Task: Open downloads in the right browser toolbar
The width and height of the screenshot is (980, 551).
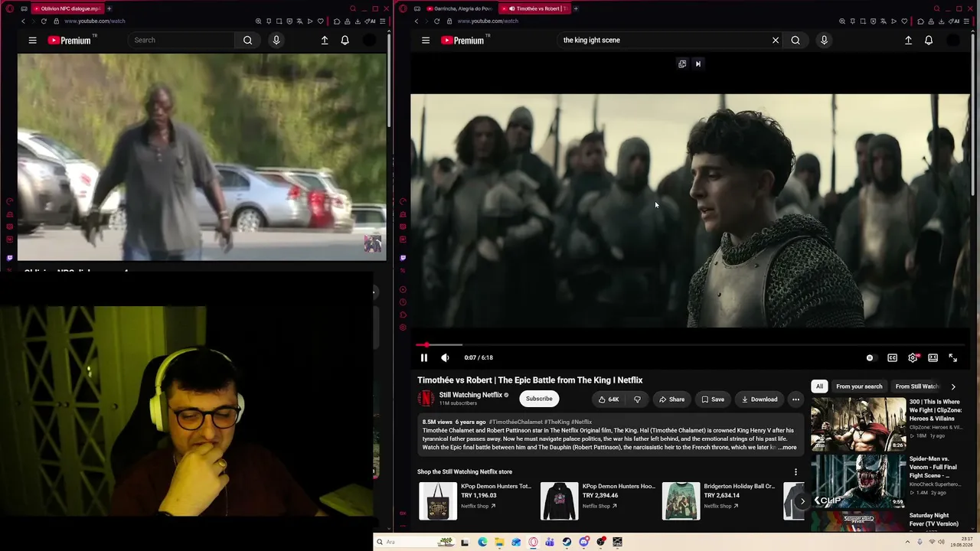Action: click(941, 21)
